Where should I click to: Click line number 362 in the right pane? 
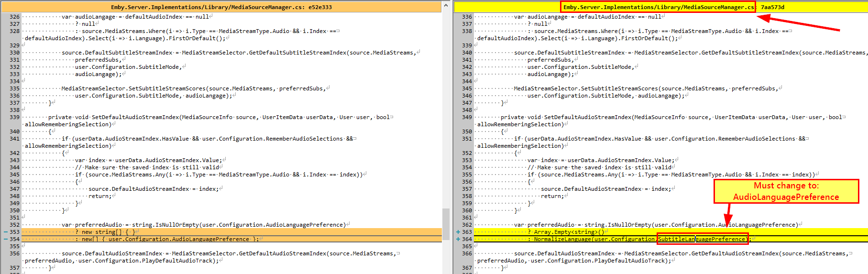tap(467, 225)
